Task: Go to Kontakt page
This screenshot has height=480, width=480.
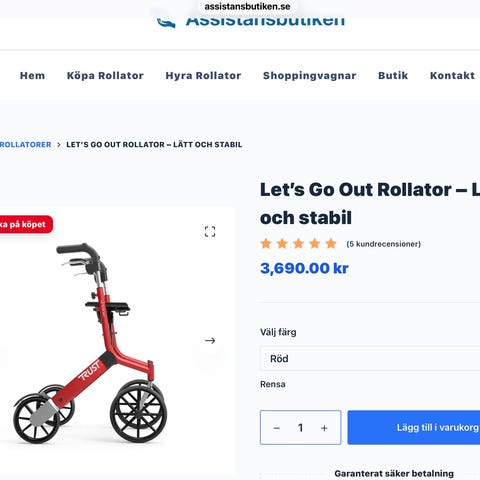Action: pyautogui.click(x=452, y=76)
